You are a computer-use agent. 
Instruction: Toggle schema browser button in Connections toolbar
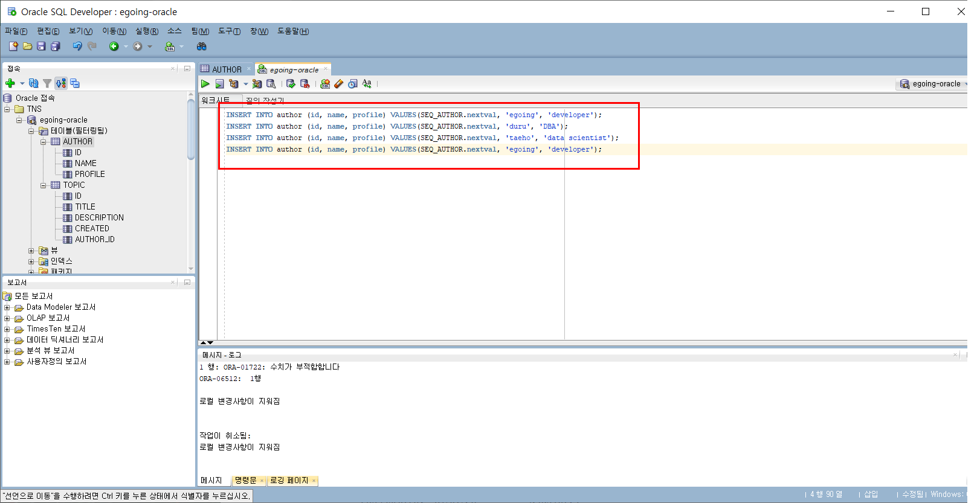point(61,83)
